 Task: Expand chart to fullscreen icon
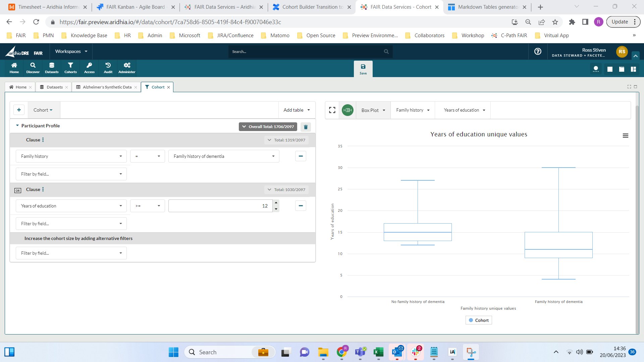tap(332, 110)
